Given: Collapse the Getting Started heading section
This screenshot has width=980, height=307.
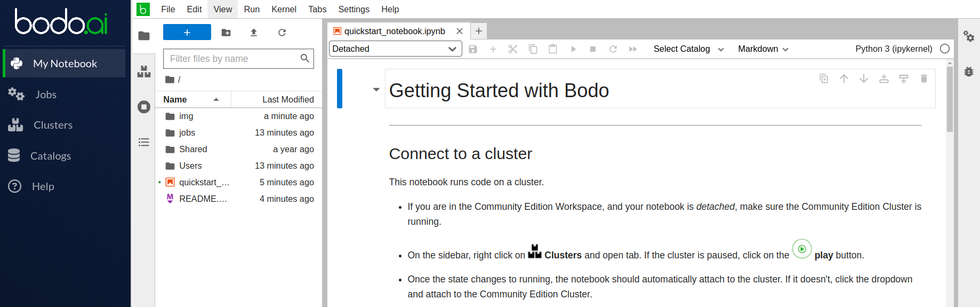Looking at the screenshot, I should pos(376,90).
